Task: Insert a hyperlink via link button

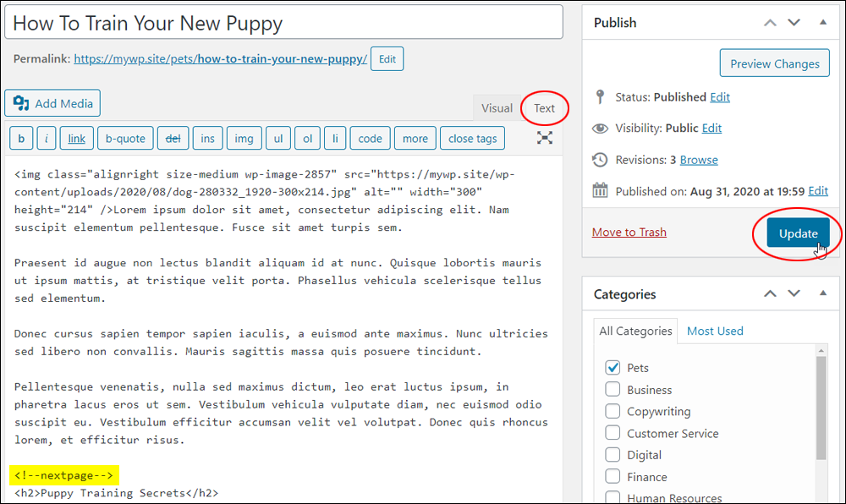Action: pyautogui.click(x=77, y=139)
